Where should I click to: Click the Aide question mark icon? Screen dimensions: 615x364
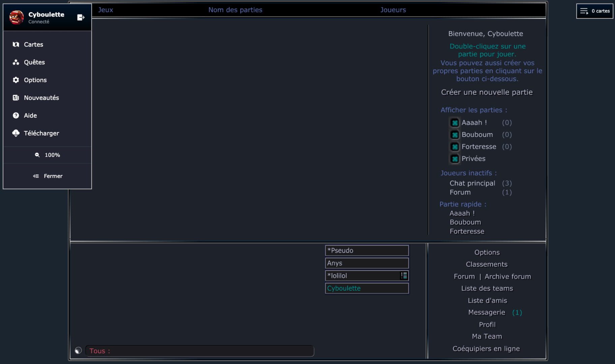coord(16,116)
